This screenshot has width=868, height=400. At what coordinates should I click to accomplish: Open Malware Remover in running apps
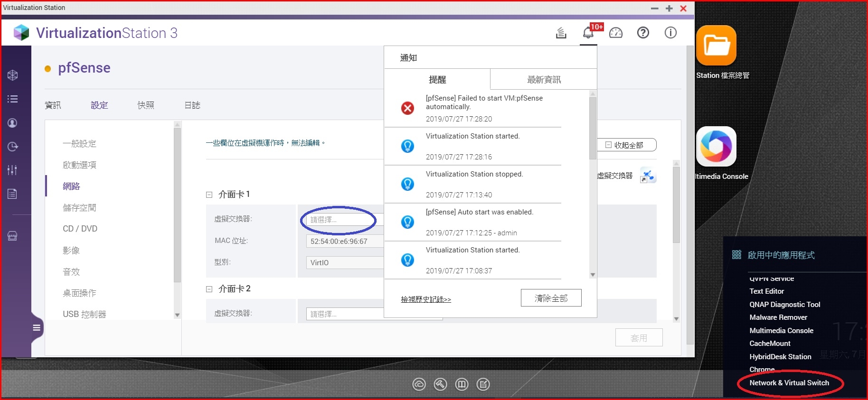[x=778, y=317]
